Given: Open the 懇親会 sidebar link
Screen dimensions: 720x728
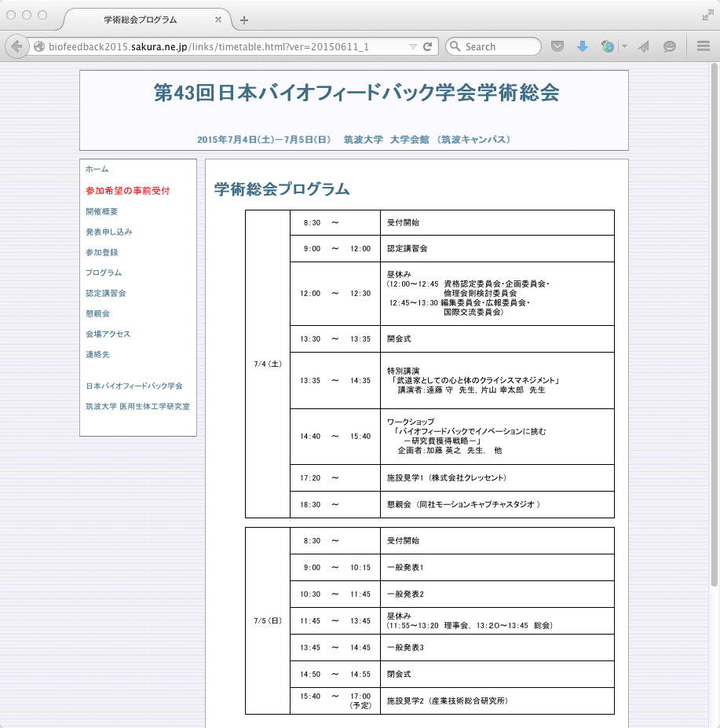Looking at the screenshot, I should 97,313.
